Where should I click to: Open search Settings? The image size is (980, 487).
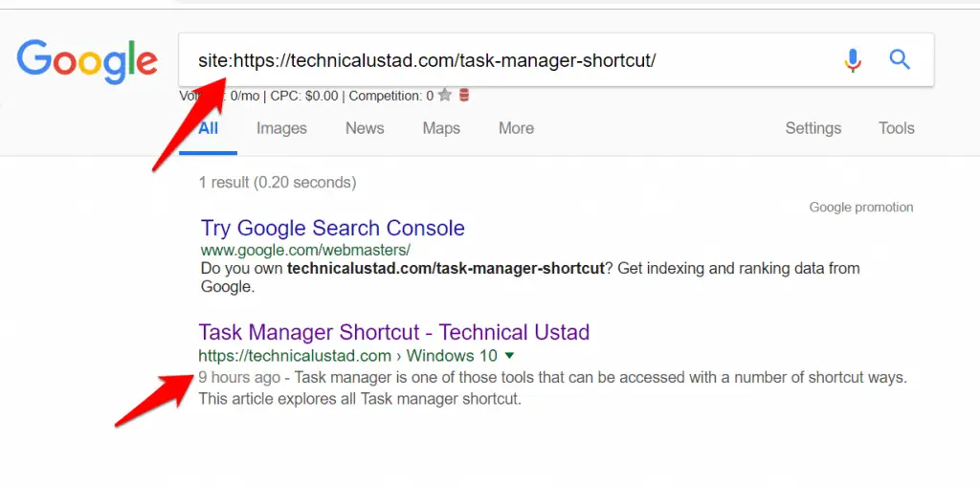pyautogui.click(x=813, y=128)
